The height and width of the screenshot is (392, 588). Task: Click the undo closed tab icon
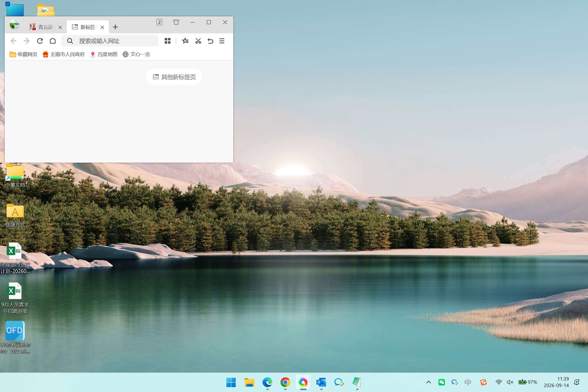pos(210,41)
